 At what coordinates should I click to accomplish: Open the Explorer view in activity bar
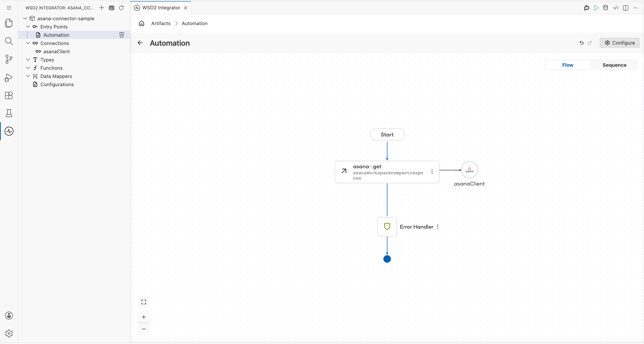pos(9,23)
